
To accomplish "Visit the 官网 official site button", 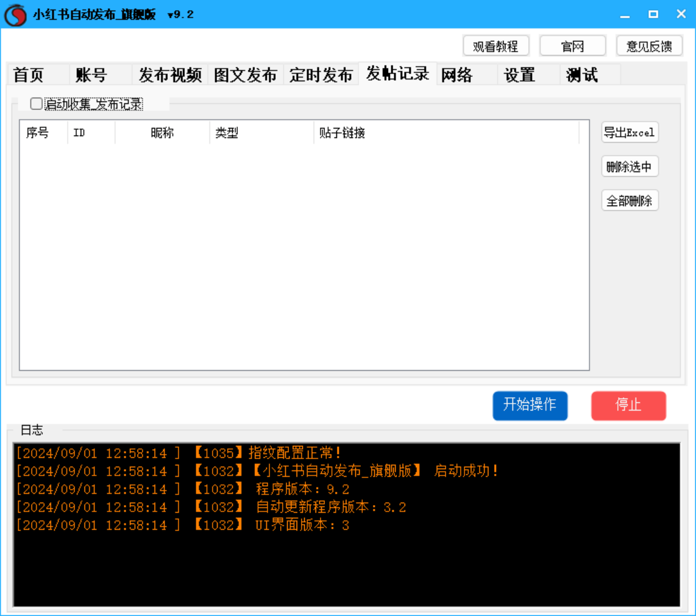I will [572, 46].
